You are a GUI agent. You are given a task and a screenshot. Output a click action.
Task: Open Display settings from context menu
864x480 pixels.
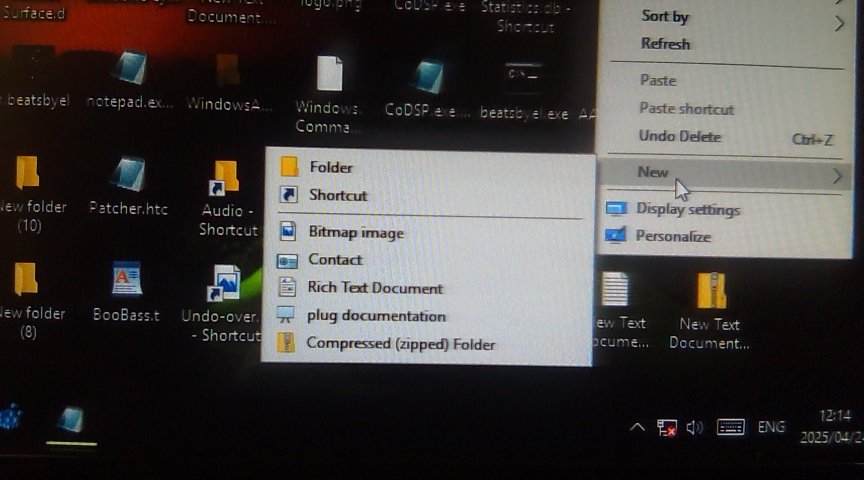(x=688, y=209)
